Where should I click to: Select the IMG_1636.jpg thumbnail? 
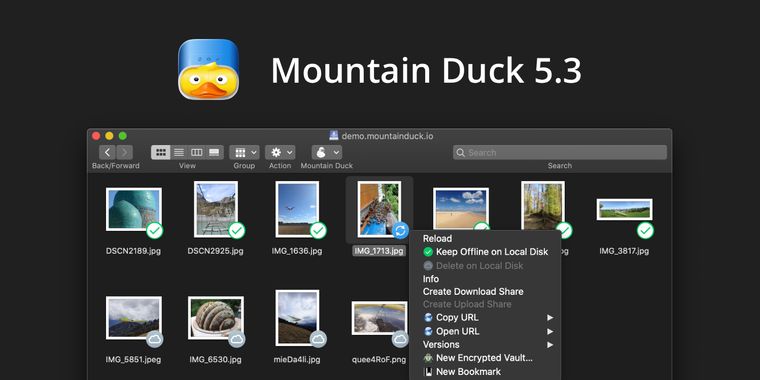pyautogui.click(x=297, y=209)
